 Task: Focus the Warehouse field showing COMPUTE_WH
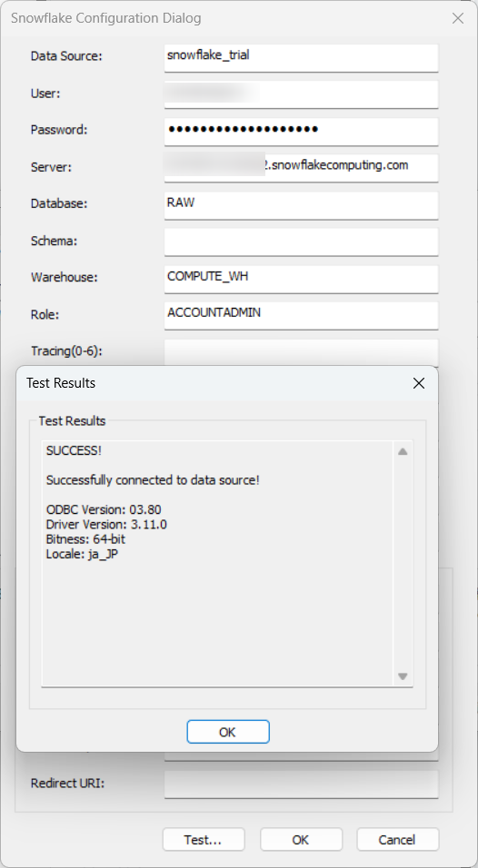[x=302, y=279]
